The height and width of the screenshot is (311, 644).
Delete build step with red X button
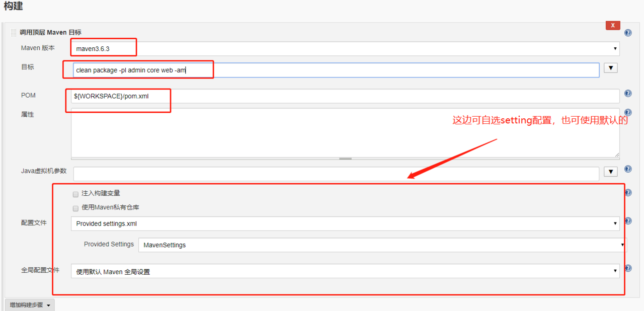click(x=613, y=25)
